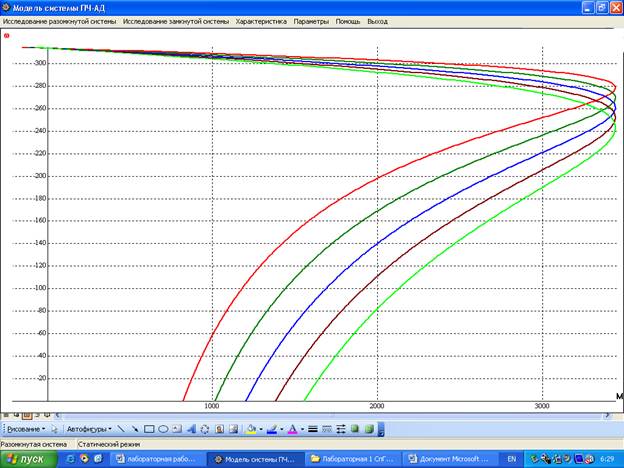Insert WordArt object
Image resolution: width=624 pixels, height=468 pixels.
191,429
